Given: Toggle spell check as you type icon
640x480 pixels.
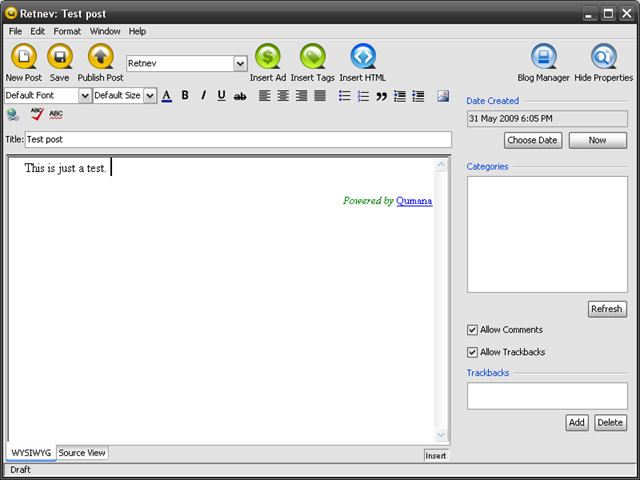Looking at the screenshot, I should (56, 115).
